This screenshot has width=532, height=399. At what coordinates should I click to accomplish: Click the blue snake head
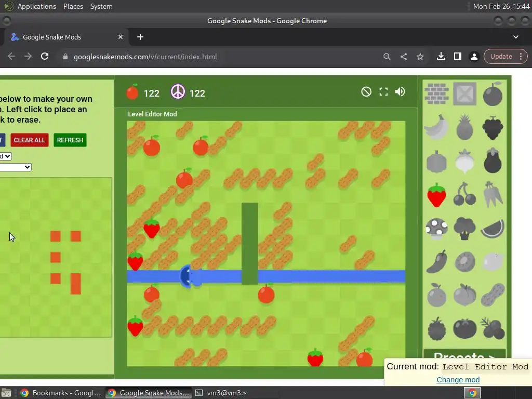click(x=190, y=276)
